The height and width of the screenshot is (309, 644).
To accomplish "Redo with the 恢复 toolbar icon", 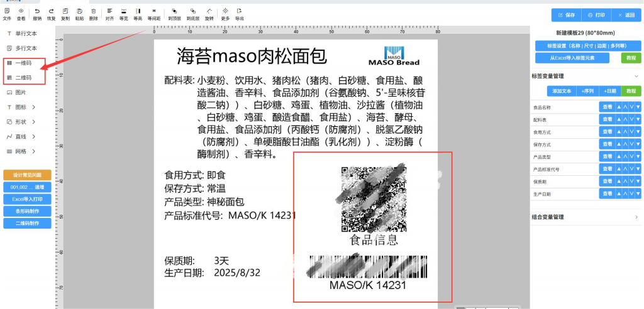I will click(51, 14).
